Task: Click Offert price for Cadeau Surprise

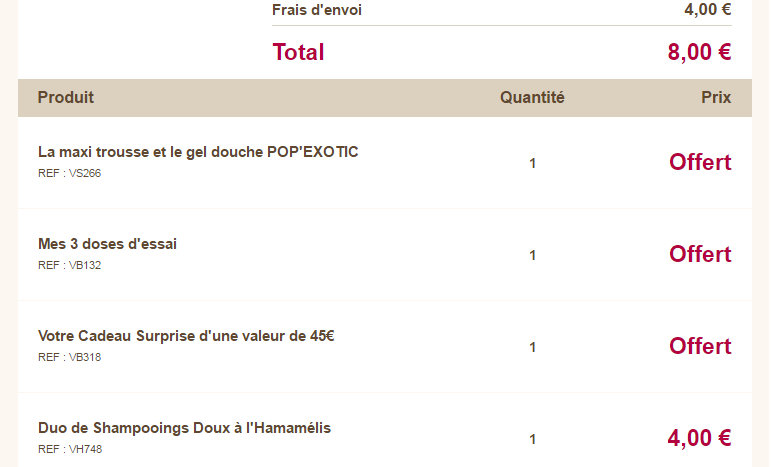Action: click(700, 346)
